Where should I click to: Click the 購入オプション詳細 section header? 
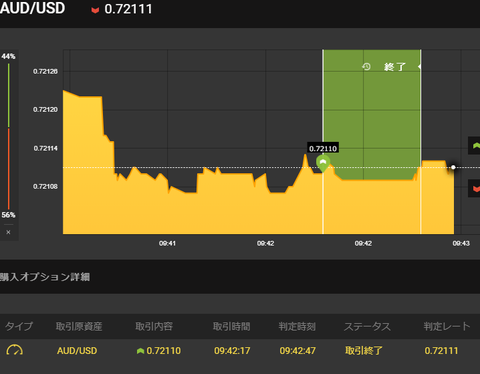pos(45,277)
